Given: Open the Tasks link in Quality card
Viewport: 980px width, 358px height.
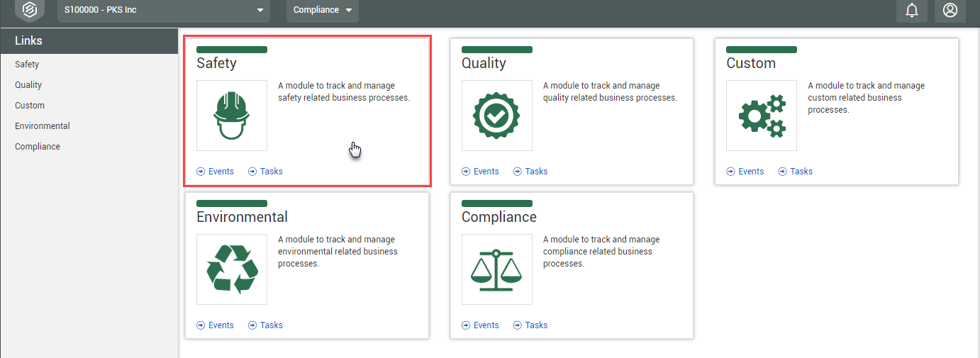Looking at the screenshot, I should point(537,172).
